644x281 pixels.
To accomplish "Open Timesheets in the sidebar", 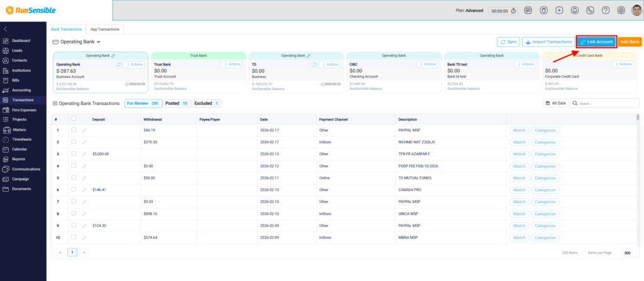I will (23, 140).
